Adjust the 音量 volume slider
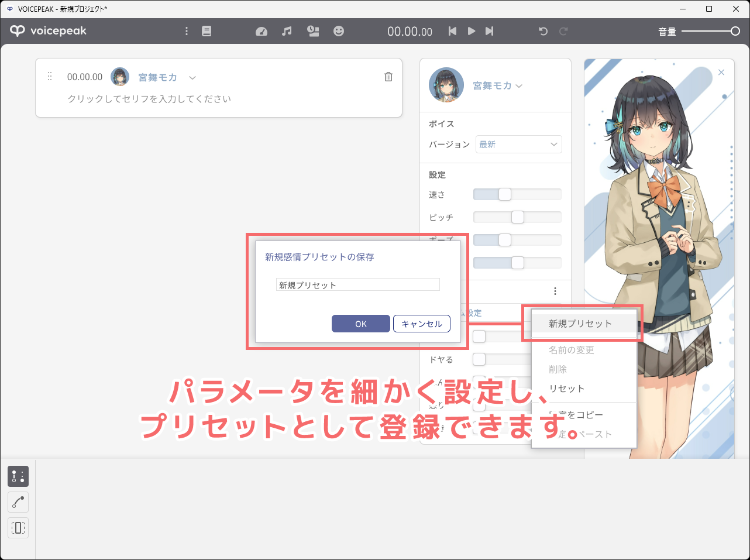Screen dimensions: 750x560 point(711,31)
